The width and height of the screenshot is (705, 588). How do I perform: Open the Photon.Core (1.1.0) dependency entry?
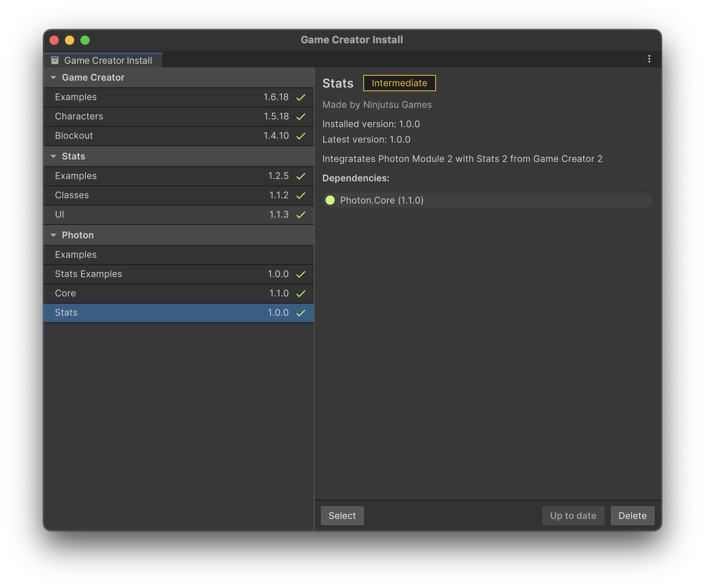(x=488, y=200)
